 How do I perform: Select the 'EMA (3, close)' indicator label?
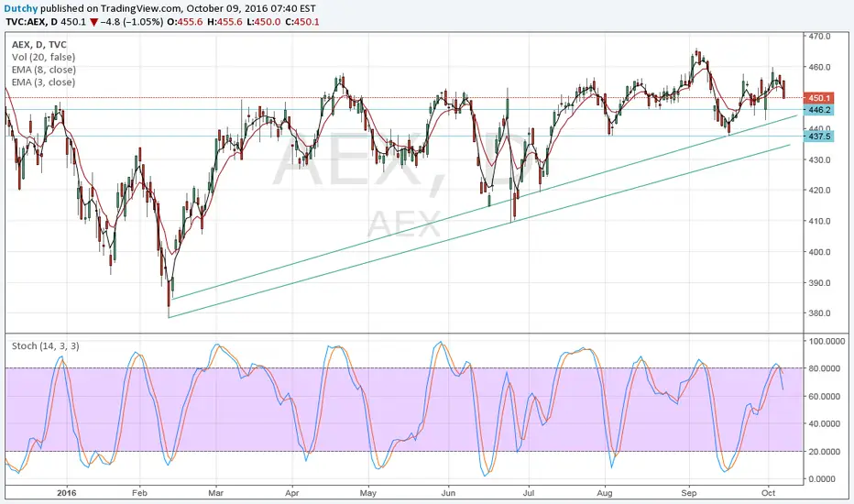point(44,82)
